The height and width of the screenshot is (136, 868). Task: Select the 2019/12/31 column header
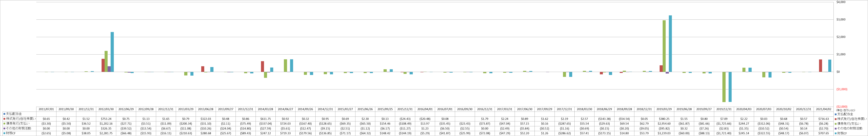click(x=724, y=109)
